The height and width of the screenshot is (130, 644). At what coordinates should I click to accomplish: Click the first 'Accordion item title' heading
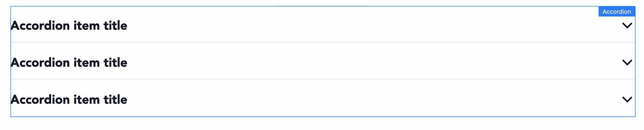(x=69, y=25)
